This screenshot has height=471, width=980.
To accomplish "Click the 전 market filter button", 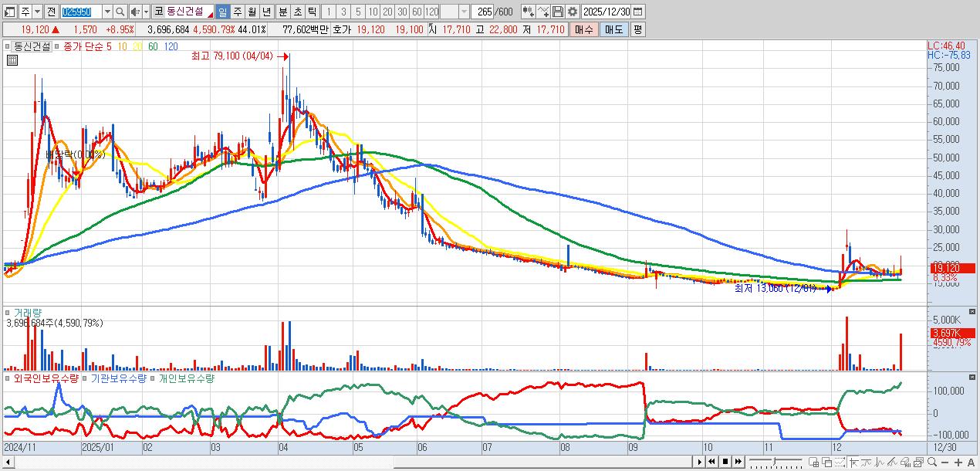I will pyautogui.click(x=51, y=12).
